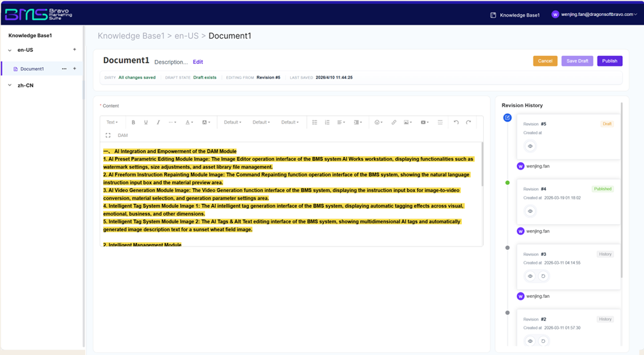Apply bold formatting in editor toolbar
644x355 pixels.
pyautogui.click(x=133, y=122)
